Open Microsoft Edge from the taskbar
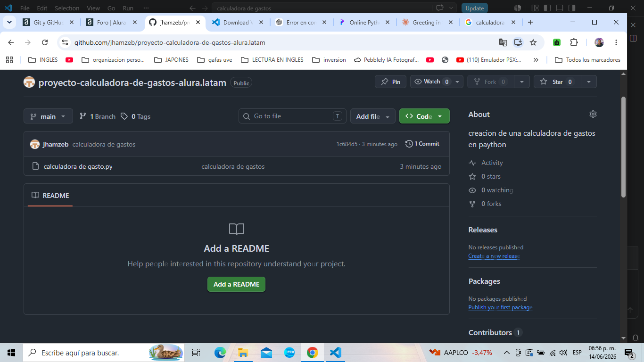Screen dimensions: 644x362 point(220,353)
